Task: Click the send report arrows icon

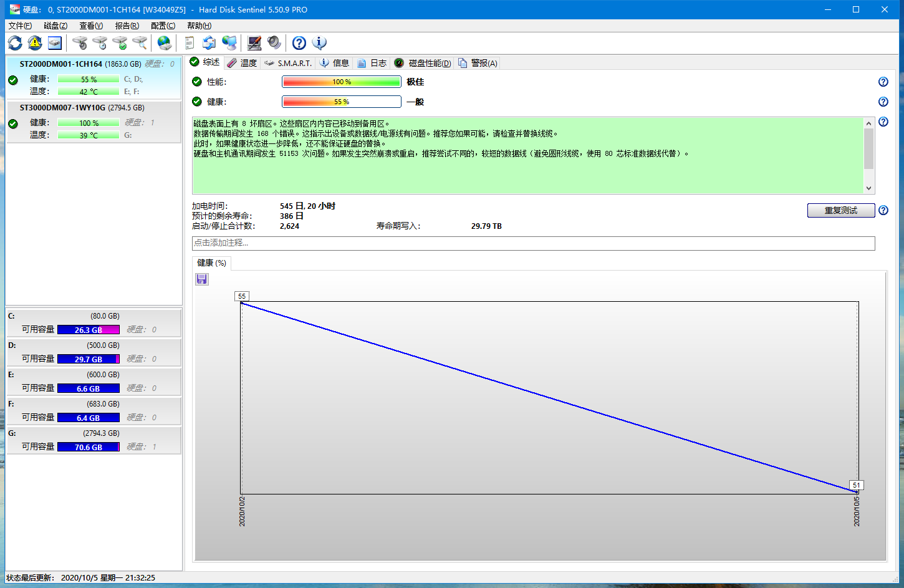Action: click(209, 43)
